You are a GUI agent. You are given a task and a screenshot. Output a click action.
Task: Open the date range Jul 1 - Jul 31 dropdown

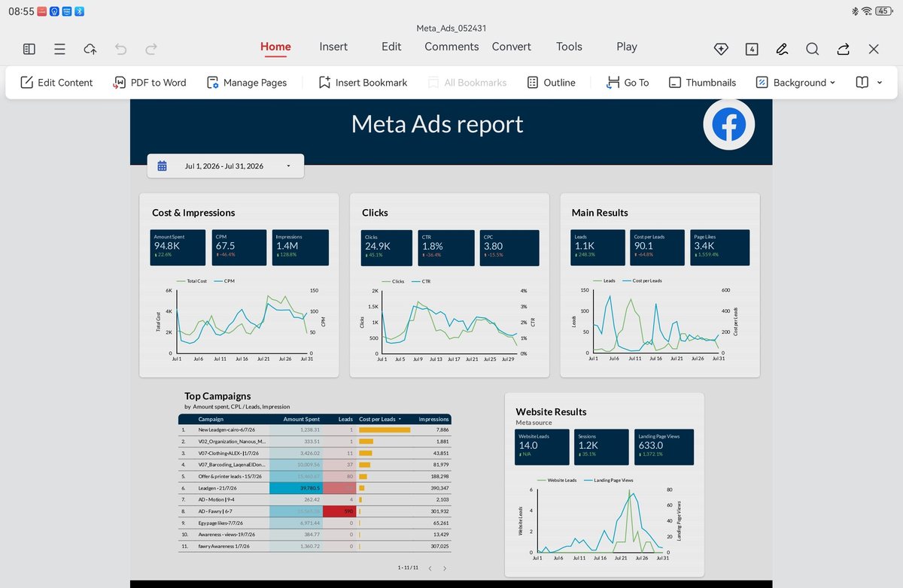226,166
